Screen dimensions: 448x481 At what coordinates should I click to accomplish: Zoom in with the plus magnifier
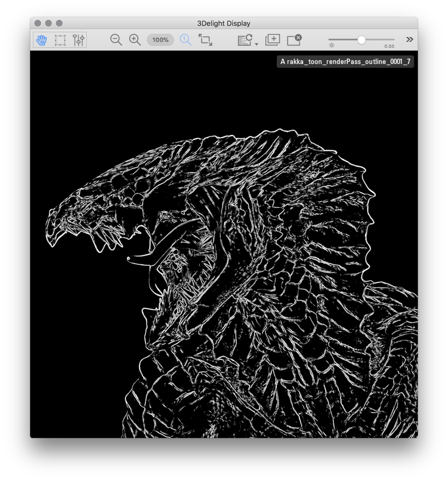[135, 40]
